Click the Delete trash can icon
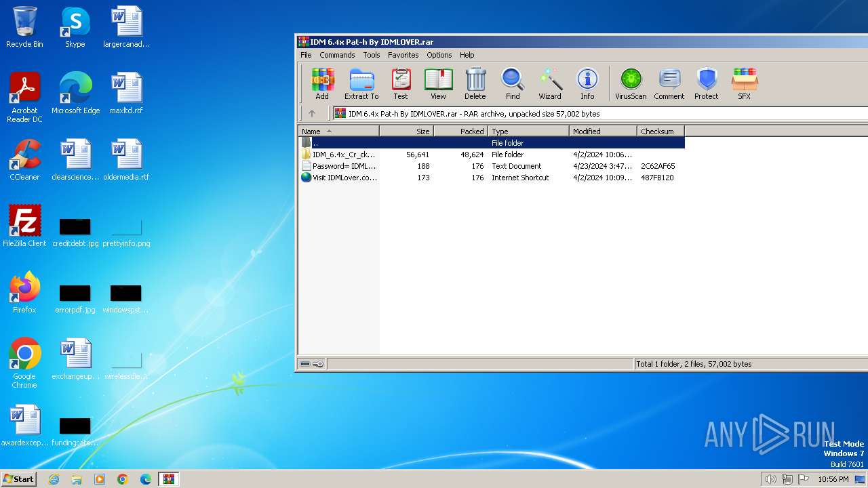This screenshot has height=488, width=868. (475, 84)
